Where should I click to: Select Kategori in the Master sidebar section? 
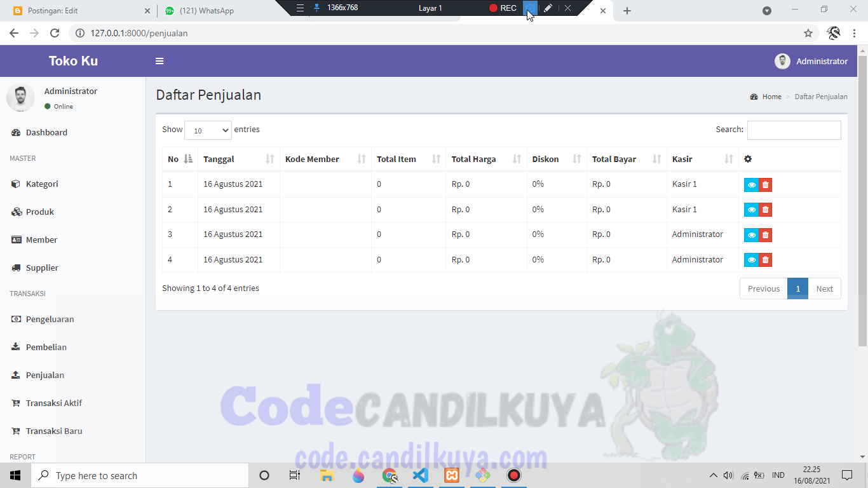tap(43, 184)
